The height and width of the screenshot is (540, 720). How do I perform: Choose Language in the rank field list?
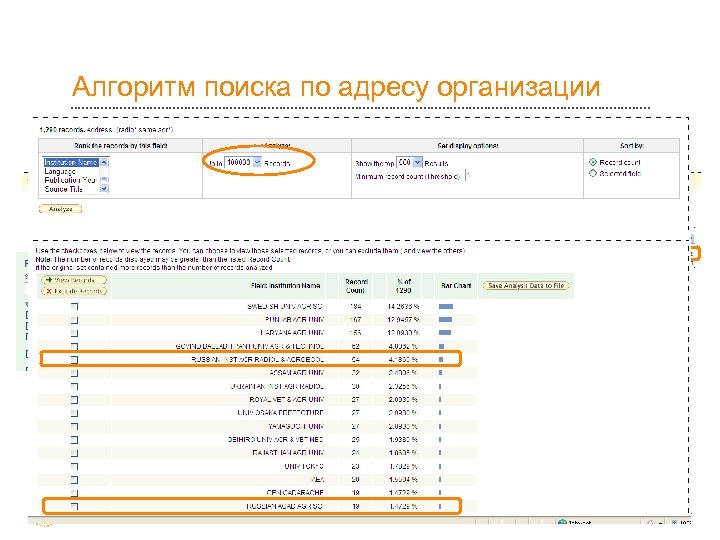point(60,171)
